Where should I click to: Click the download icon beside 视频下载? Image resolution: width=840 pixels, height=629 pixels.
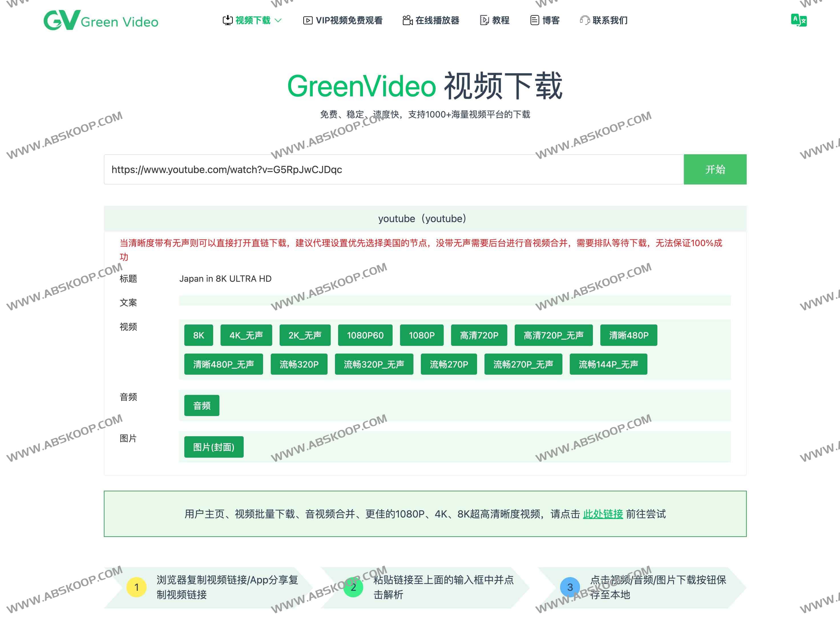[227, 20]
